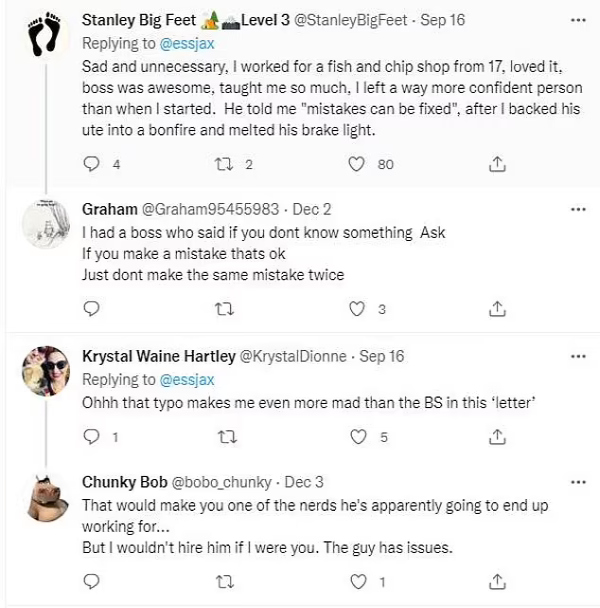600x608 pixels.
Task: View Chunky Bob's profile name
Action: [x=122, y=482]
